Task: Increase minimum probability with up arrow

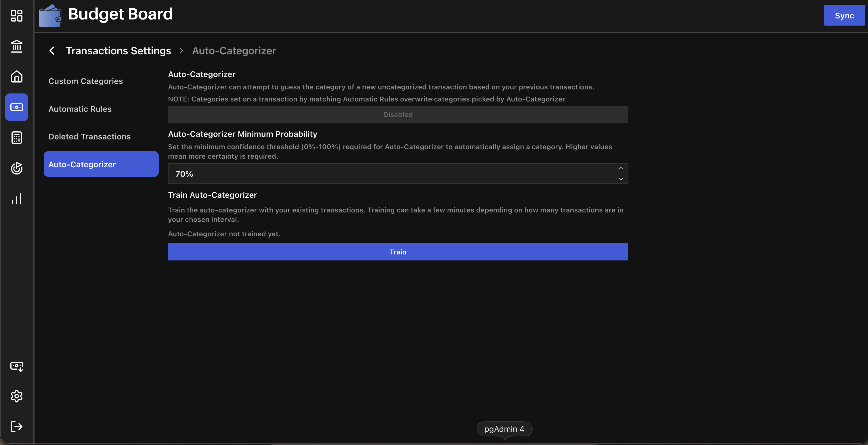Action: 621,168
